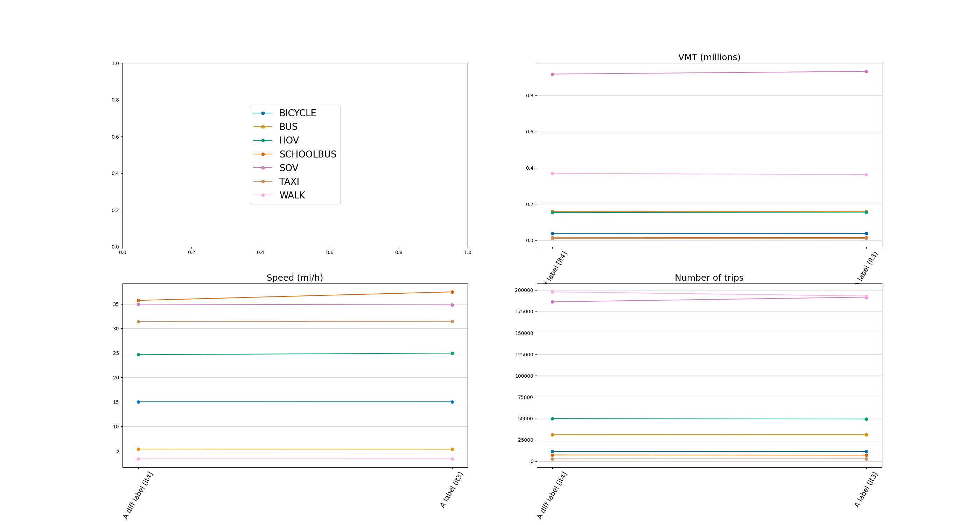Click the BICYCLE left data point in VMT chart
Screen dimensions: 980x525
(552, 233)
